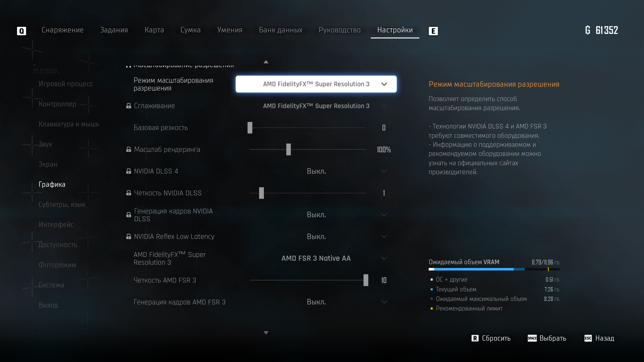Open the Умения tab
The height and width of the screenshot is (362, 644).
(230, 30)
